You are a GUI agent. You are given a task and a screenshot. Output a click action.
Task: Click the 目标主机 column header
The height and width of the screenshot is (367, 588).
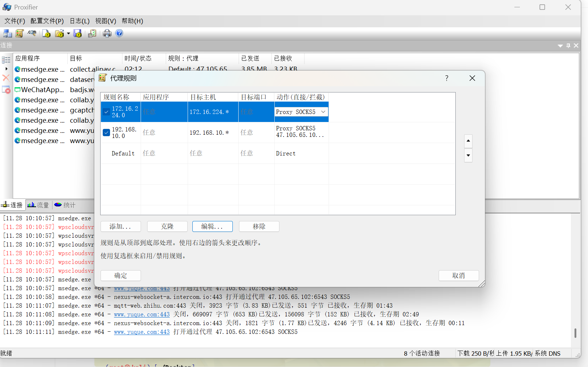(213, 97)
